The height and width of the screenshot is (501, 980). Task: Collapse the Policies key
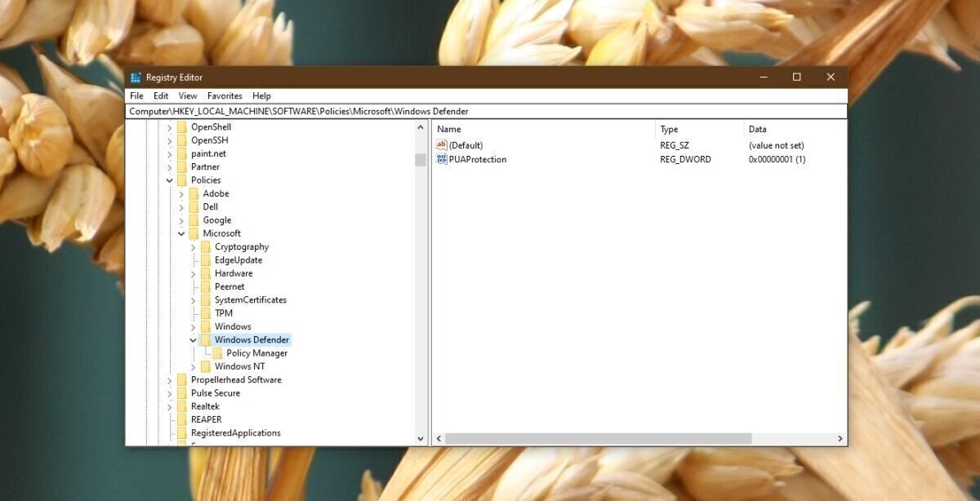pyautogui.click(x=169, y=180)
